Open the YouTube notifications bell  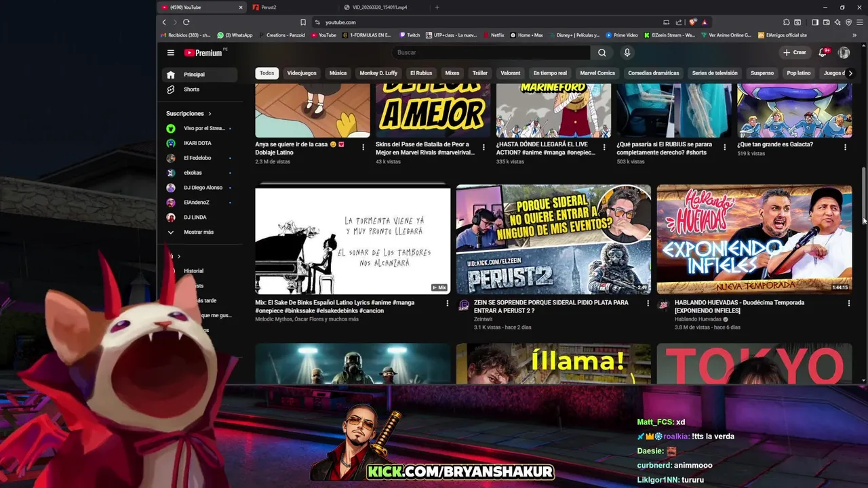click(823, 52)
